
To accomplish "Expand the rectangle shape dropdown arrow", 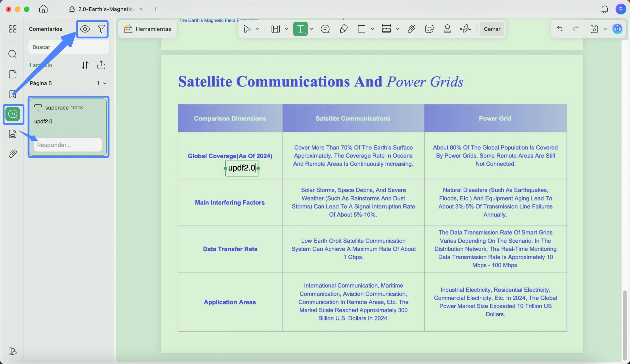I will pos(372,29).
